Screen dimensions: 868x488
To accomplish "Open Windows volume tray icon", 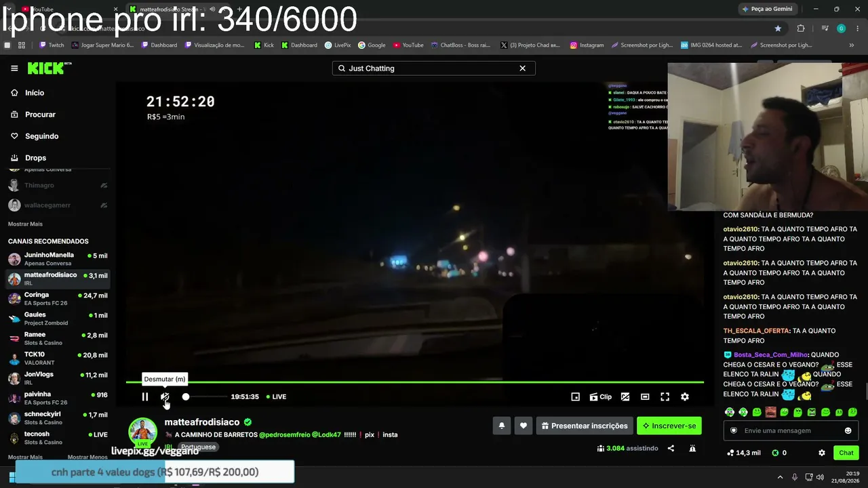I will point(820,477).
